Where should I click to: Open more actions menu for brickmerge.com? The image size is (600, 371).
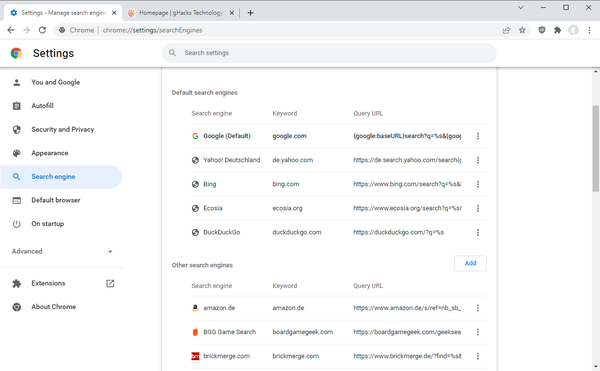(x=478, y=356)
